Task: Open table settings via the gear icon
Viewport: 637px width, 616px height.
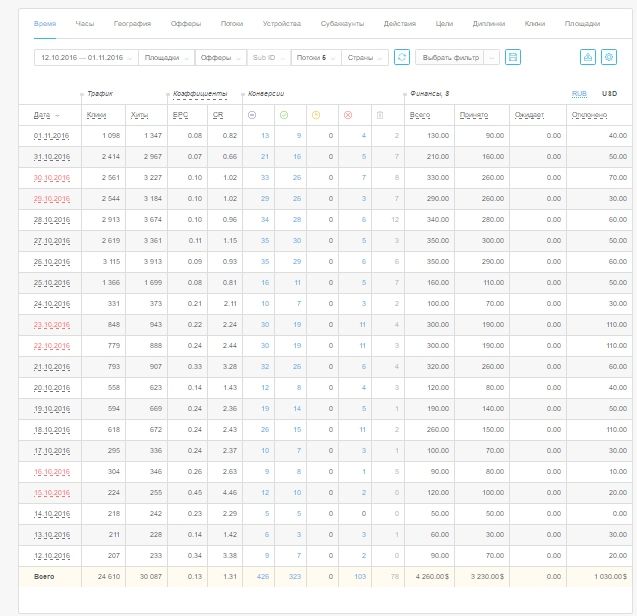Action: tap(609, 57)
